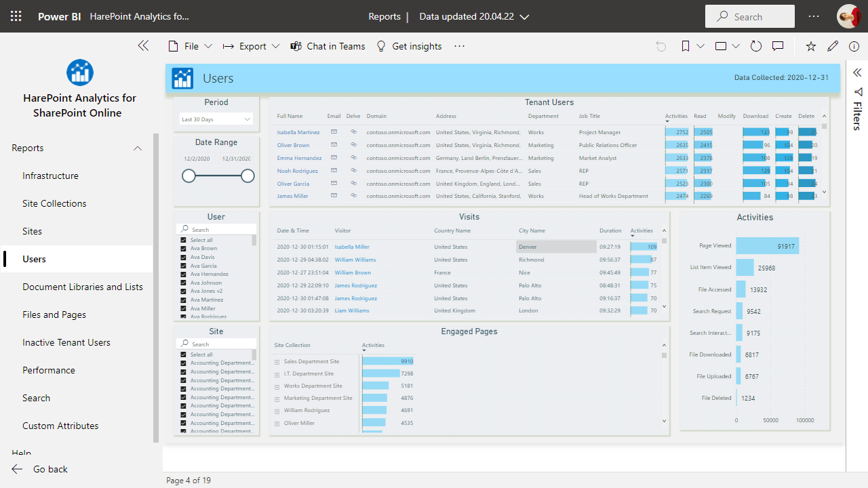The width and height of the screenshot is (868, 488).
Task: Open the Performance report page
Action: 49,370
